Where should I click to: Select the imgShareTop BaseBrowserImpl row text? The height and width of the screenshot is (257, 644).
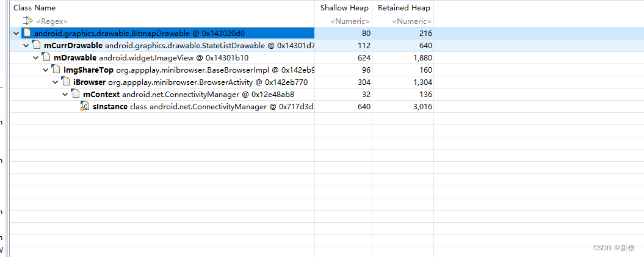[189, 70]
